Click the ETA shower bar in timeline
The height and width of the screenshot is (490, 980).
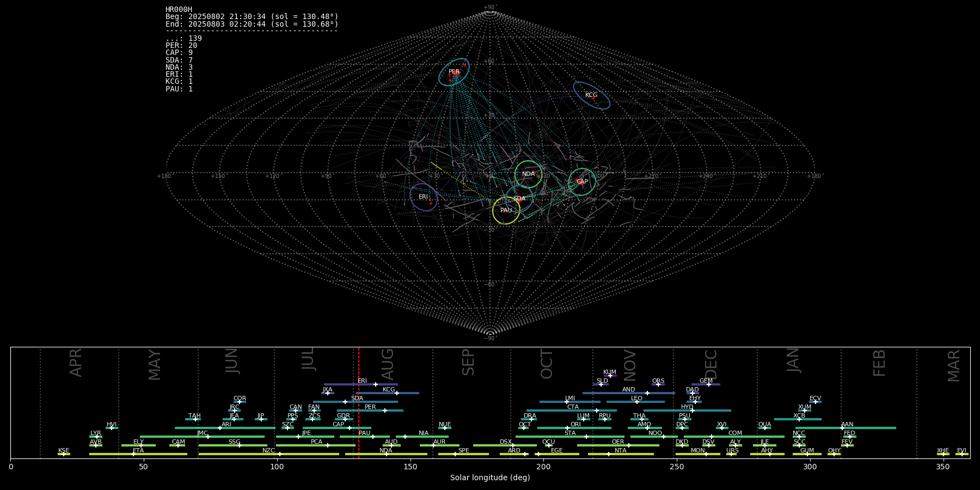coord(138,454)
